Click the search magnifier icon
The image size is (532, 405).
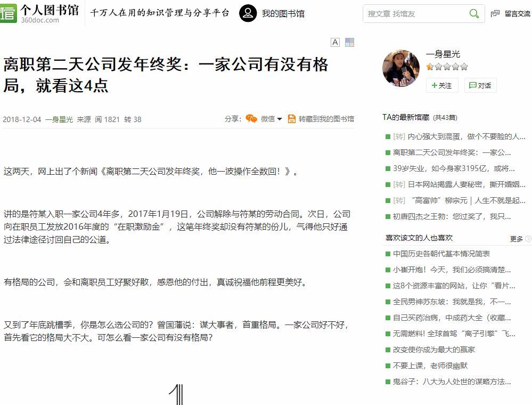point(473,13)
